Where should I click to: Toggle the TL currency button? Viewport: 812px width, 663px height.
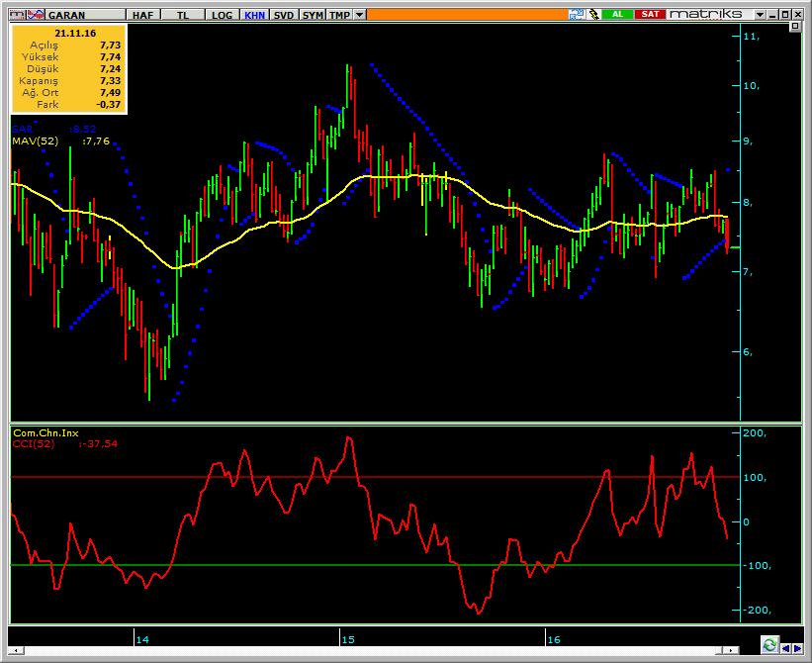tap(183, 15)
